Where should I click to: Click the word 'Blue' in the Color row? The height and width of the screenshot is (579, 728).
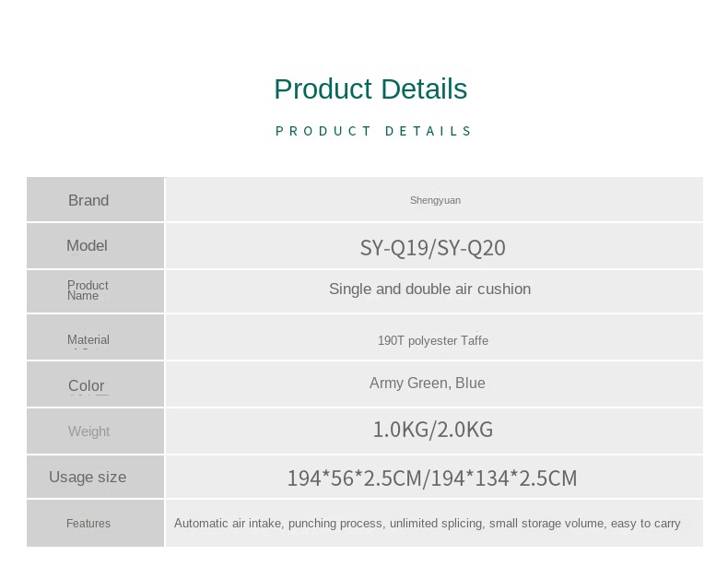pos(470,383)
